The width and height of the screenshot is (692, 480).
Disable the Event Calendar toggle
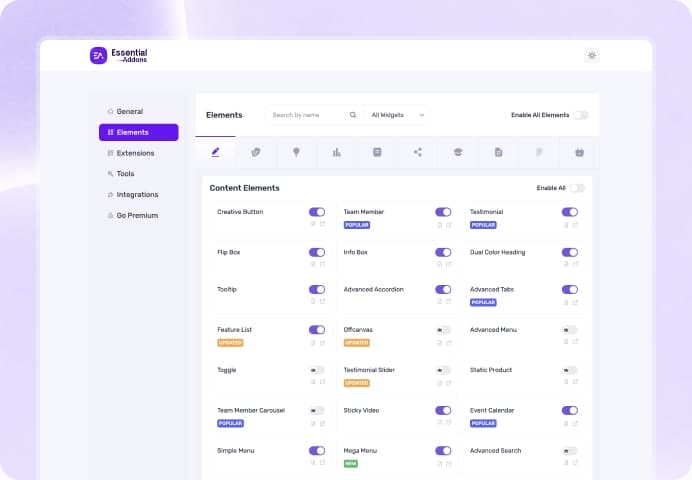[x=570, y=411]
